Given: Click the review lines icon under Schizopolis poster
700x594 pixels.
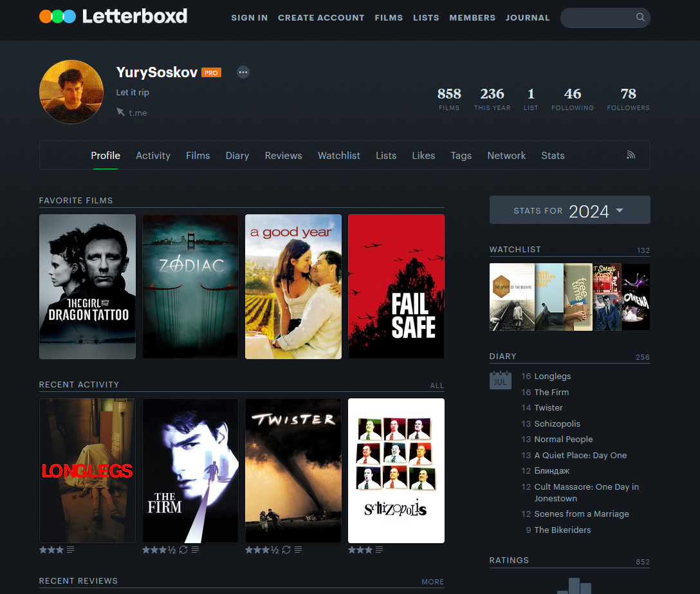Looking at the screenshot, I should point(379,550).
